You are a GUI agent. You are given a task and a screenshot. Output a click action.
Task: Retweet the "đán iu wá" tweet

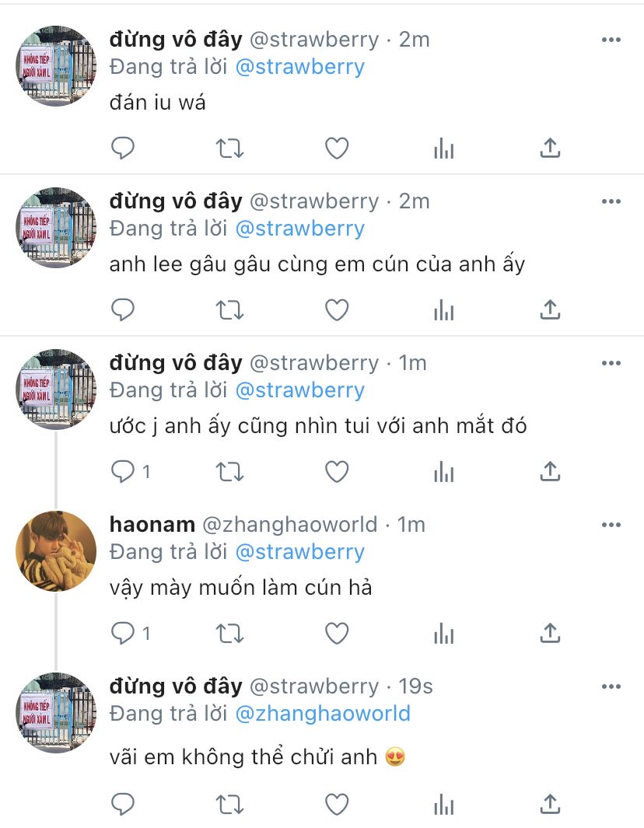click(x=229, y=148)
